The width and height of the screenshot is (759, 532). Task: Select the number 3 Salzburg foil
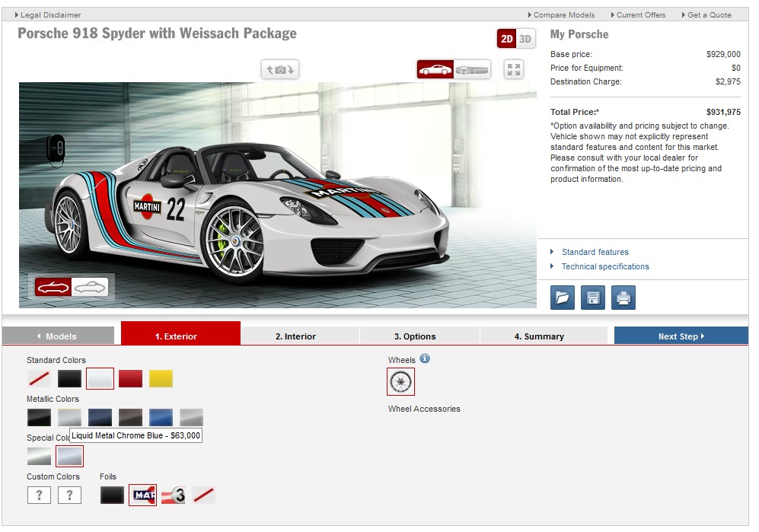click(x=174, y=495)
